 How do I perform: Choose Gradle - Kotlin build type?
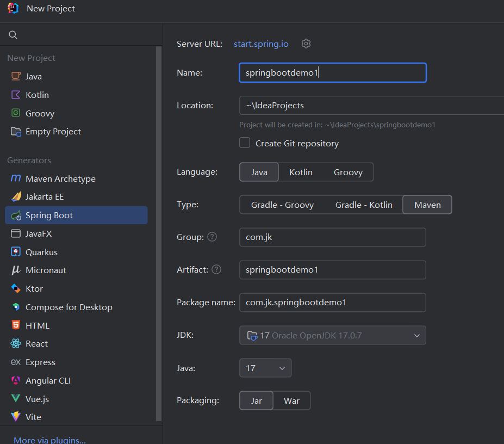tap(364, 205)
